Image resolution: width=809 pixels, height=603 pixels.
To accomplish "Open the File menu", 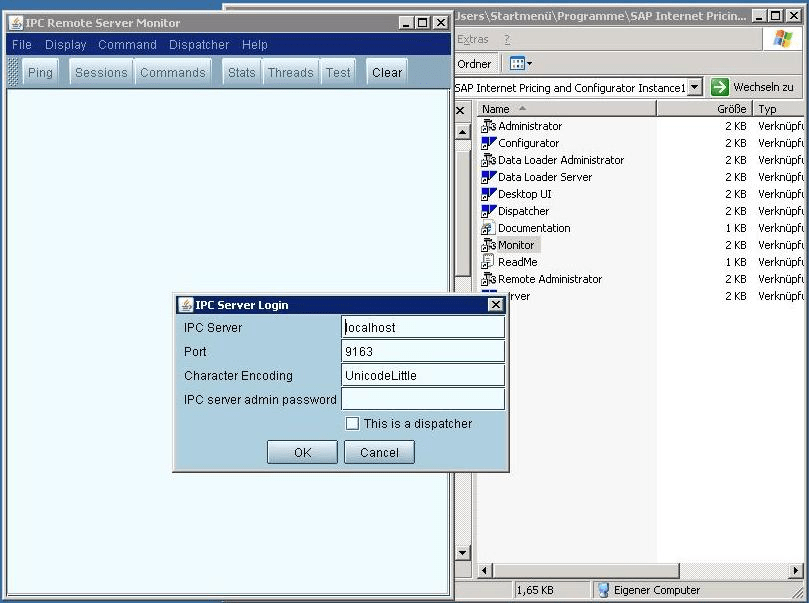I will pos(22,45).
